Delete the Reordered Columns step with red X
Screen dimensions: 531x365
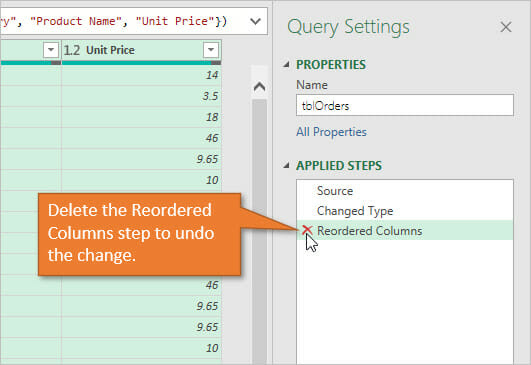point(307,230)
